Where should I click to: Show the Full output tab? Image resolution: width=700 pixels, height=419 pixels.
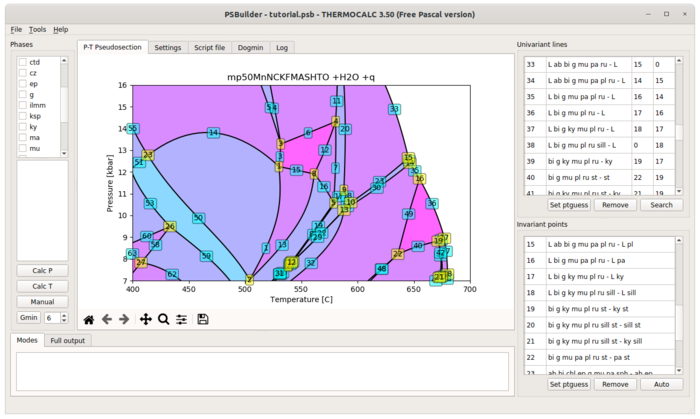pos(67,340)
